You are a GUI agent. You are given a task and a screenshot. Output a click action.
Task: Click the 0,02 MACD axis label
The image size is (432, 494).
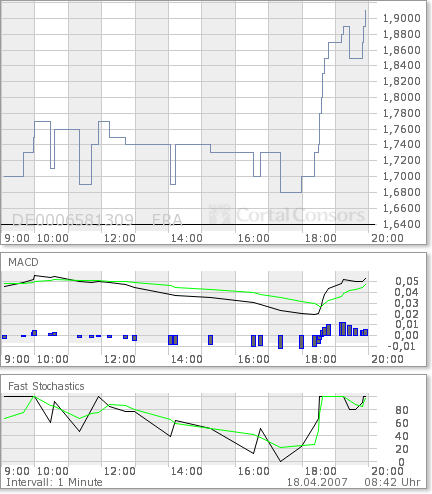[x=407, y=314]
